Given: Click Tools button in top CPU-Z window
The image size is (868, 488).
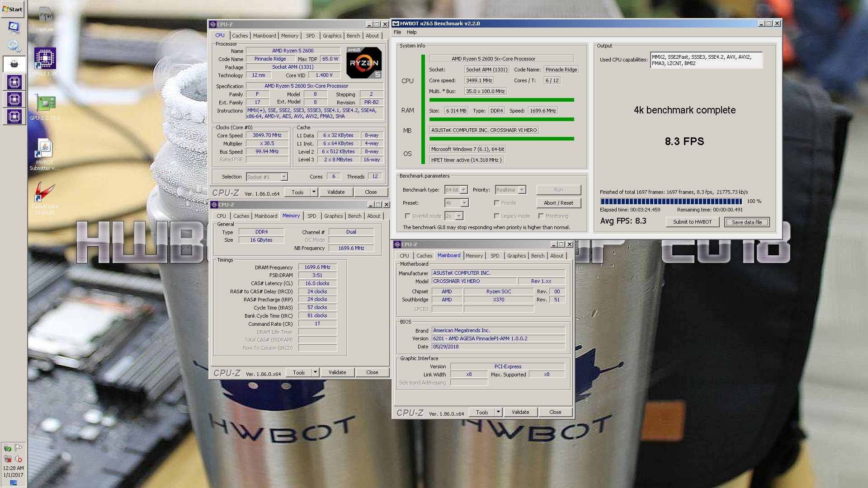Looking at the screenshot, I should point(297,192).
